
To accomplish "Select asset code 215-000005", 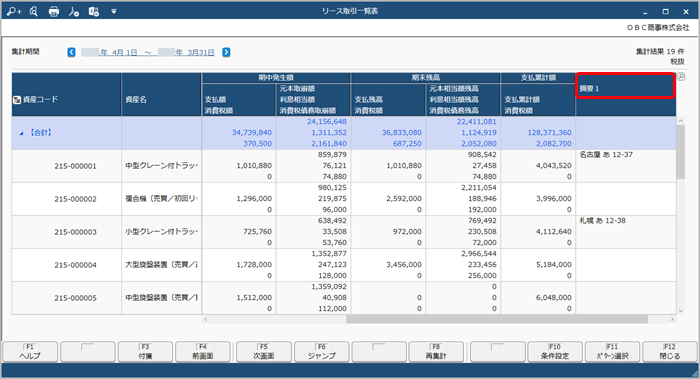I will click(x=75, y=298).
